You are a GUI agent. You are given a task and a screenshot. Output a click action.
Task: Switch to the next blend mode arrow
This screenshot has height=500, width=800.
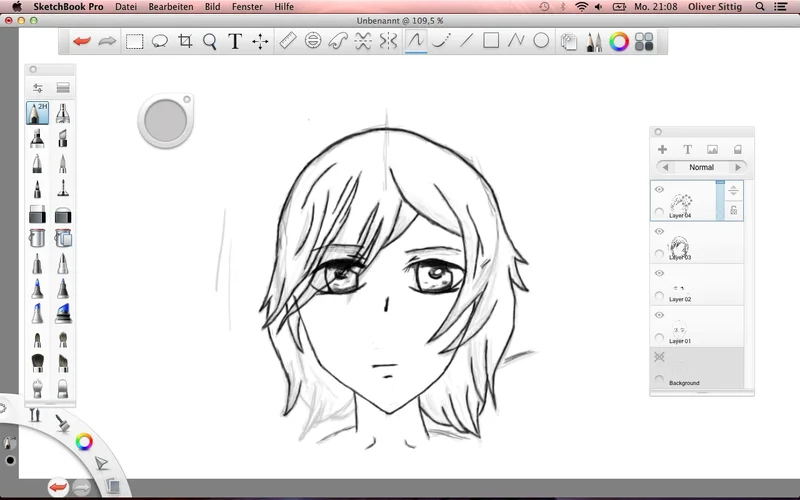(x=738, y=167)
